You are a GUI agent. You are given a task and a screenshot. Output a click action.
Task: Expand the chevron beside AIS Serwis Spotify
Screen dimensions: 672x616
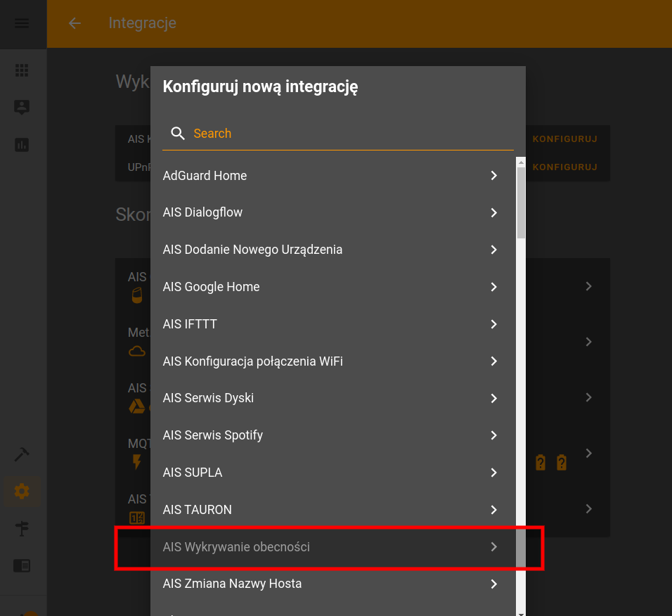(493, 435)
